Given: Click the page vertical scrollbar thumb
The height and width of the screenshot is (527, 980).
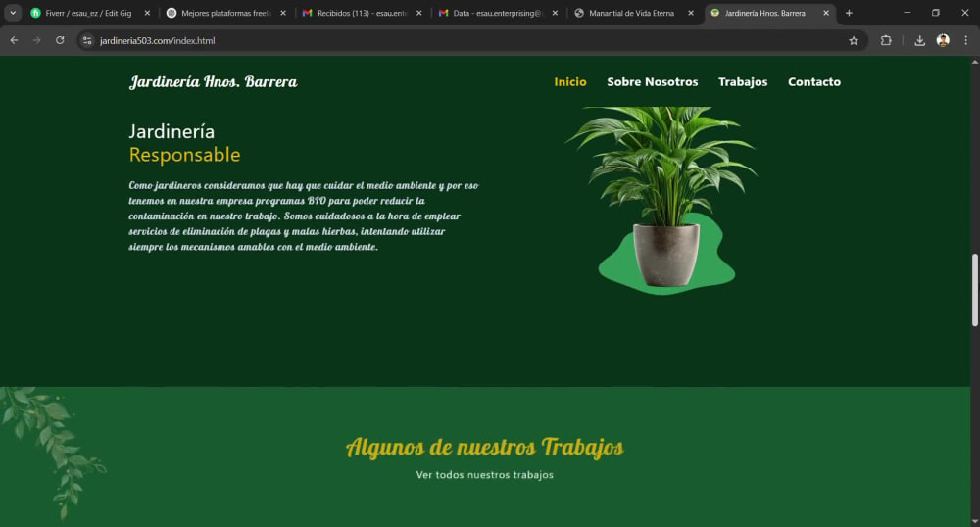Looking at the screenshot, I should pos(975,290).
